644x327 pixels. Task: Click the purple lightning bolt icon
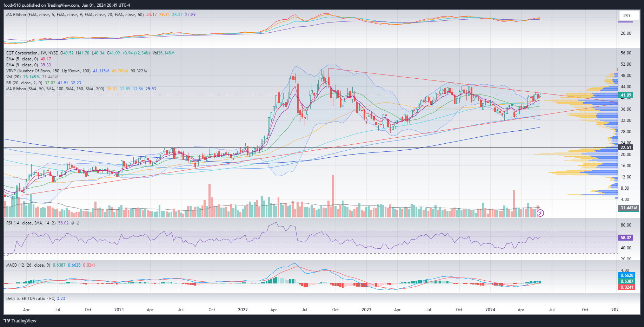(x=540, y=213)
